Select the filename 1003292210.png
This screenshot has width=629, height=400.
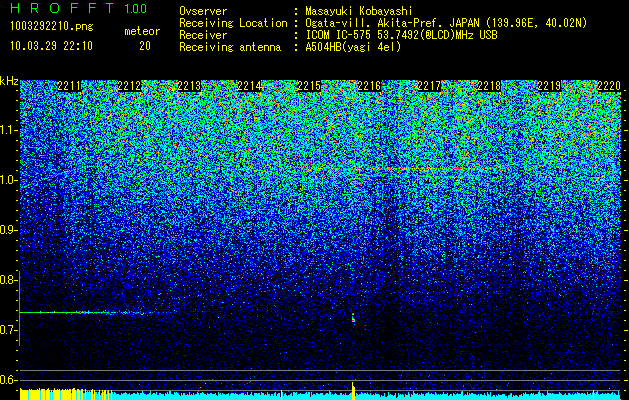click(x=52, y=26)
